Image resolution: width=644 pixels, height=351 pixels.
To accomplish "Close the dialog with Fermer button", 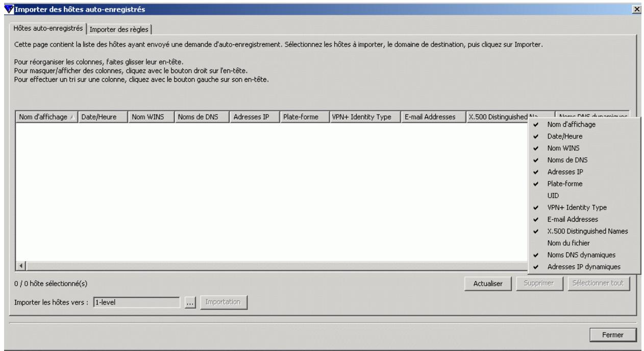I will (x=613, y=334).
